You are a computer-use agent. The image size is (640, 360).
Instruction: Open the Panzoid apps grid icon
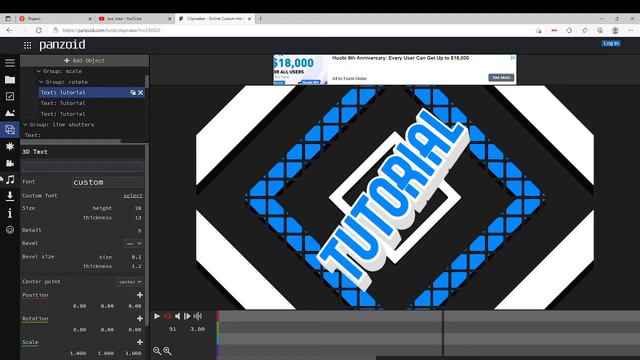(x=27, y=45)
